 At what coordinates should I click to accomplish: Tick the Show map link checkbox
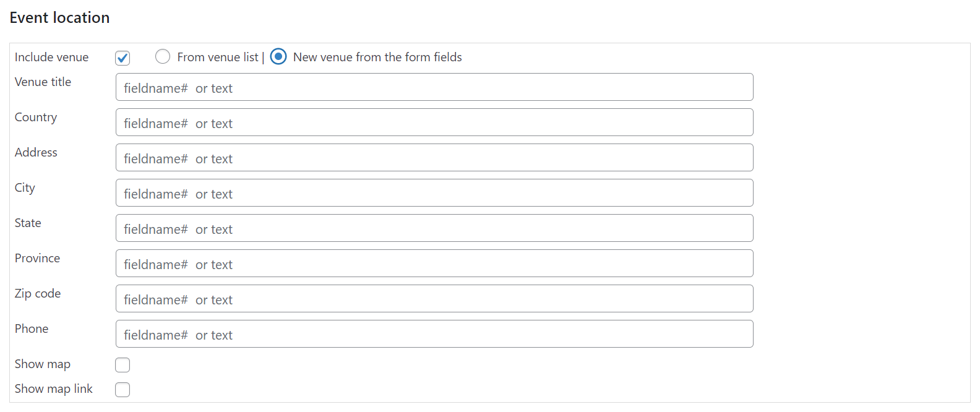[123, 390]
